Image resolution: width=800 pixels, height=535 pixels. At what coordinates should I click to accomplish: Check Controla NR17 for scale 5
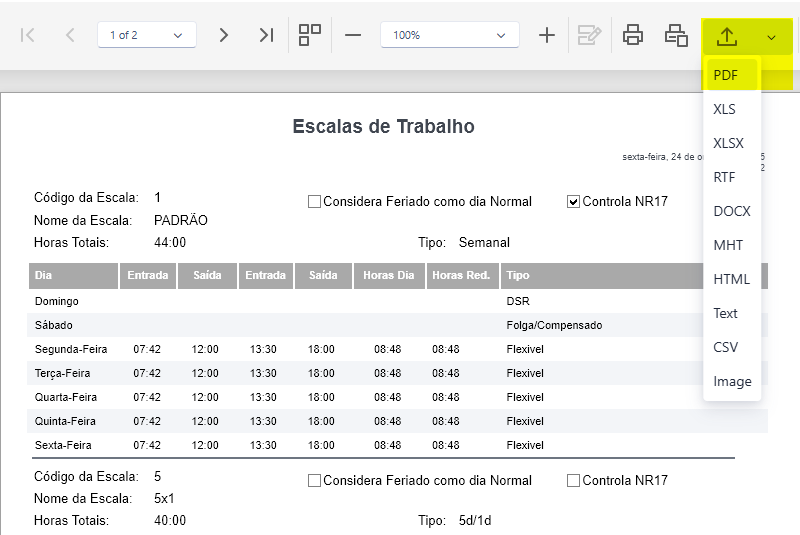coord(573,480)
